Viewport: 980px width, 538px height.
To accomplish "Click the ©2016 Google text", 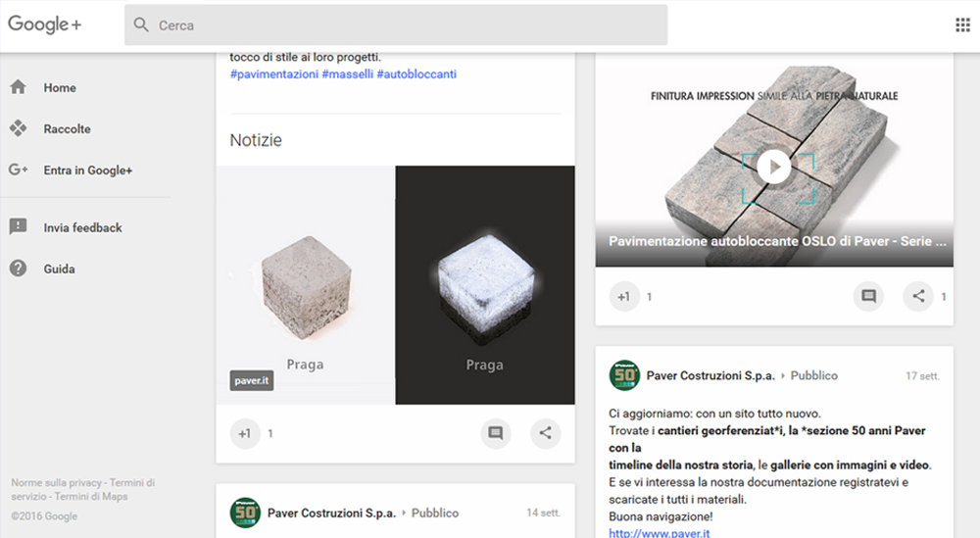I will coord(44,516).
